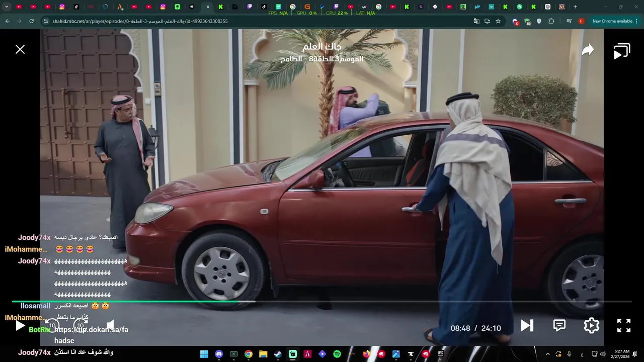The image size is (644, 362).
Task: Open the notifications bell icon
Action: point(635,354)
